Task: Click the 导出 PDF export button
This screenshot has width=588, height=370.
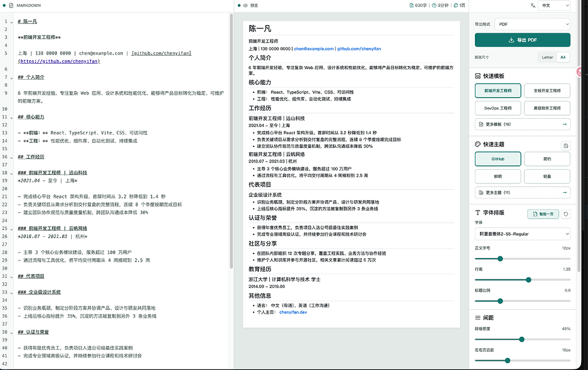Action: pos(523,40)
